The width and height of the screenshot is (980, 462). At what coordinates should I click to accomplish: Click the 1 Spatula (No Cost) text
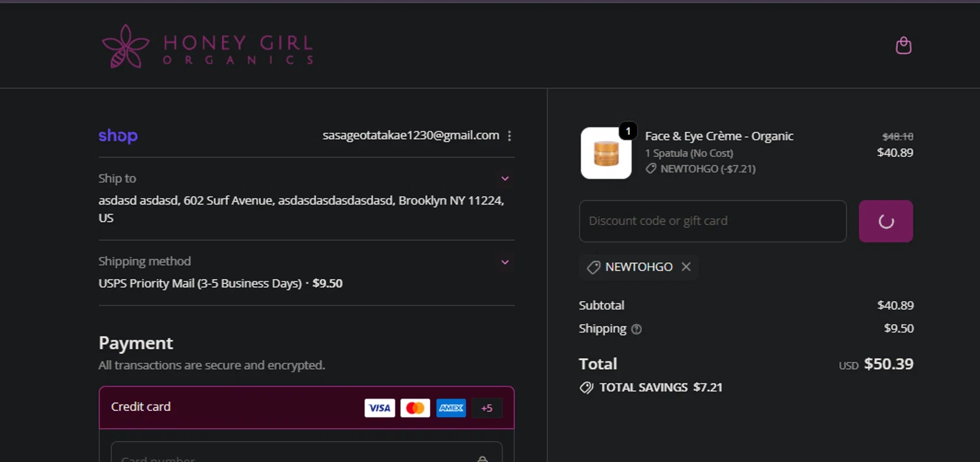point(689,153)
